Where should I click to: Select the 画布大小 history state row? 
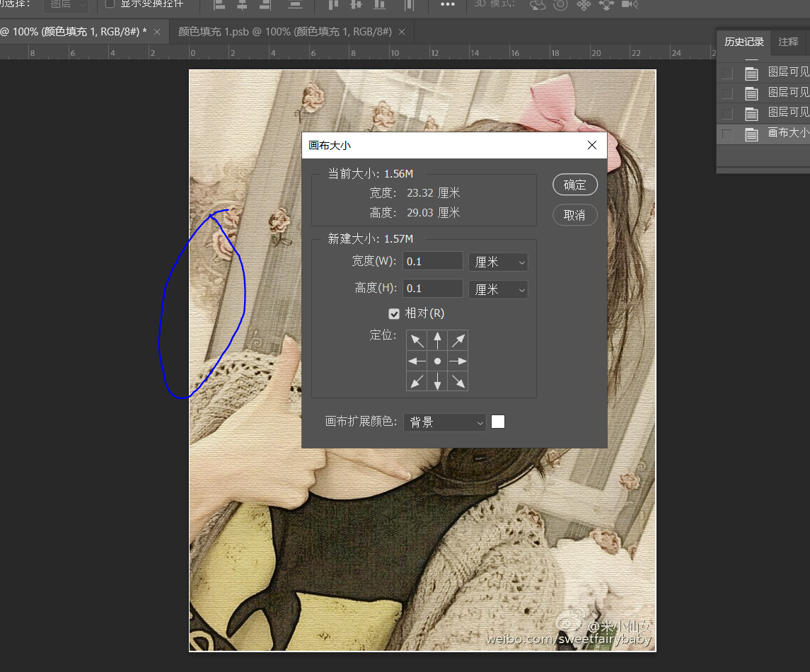[763, 134]
